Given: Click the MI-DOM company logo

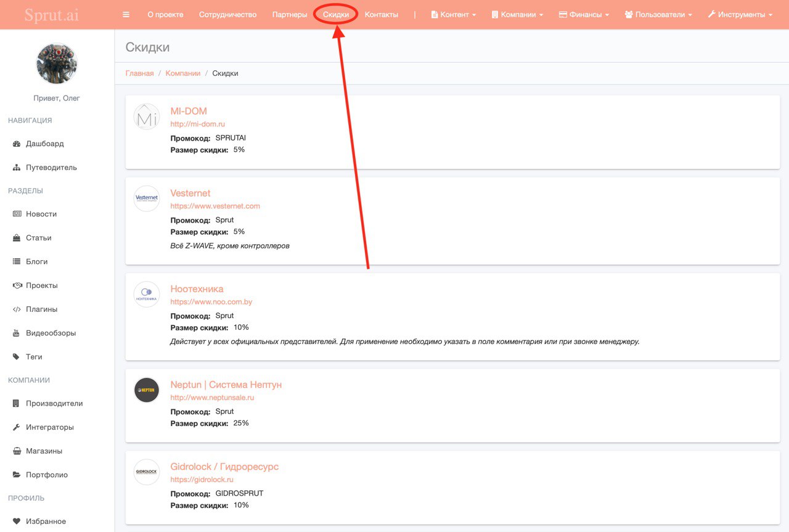Looking at the screenshot, I should pos(147,117).
